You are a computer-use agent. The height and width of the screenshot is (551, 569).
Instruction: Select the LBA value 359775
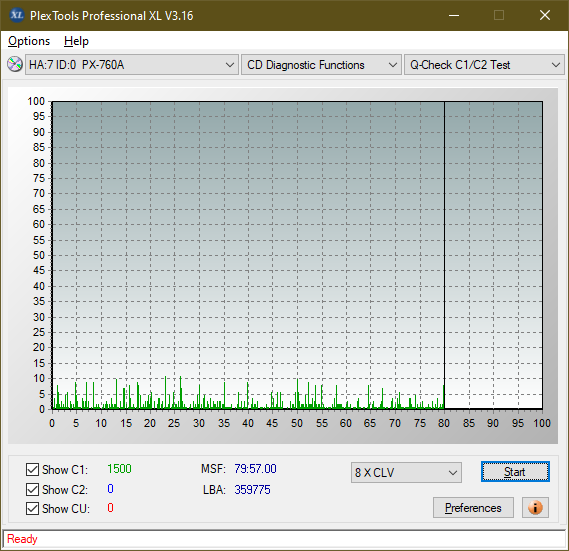coord(252,490)
